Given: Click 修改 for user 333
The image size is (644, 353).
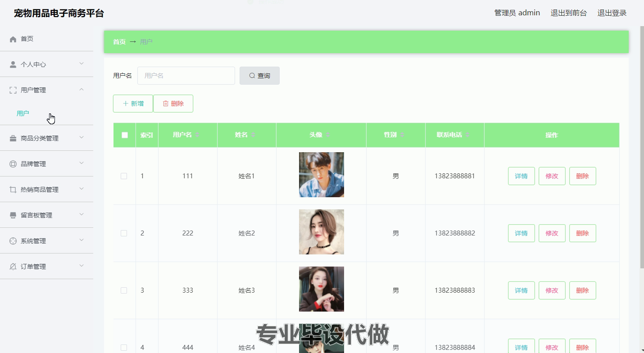Looking at the screenshot, I should (x=552, y=290).
